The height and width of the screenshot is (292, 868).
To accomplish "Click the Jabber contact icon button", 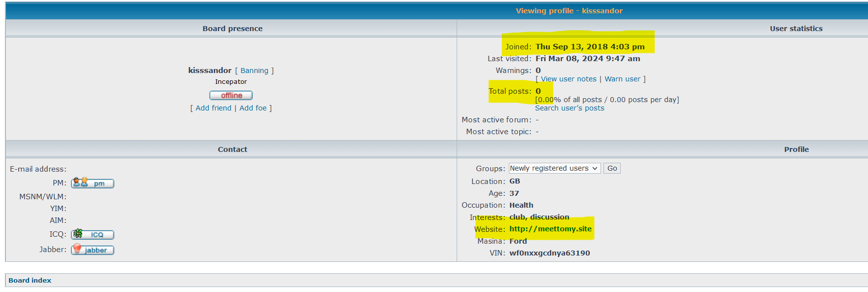I will pos(93,250).
